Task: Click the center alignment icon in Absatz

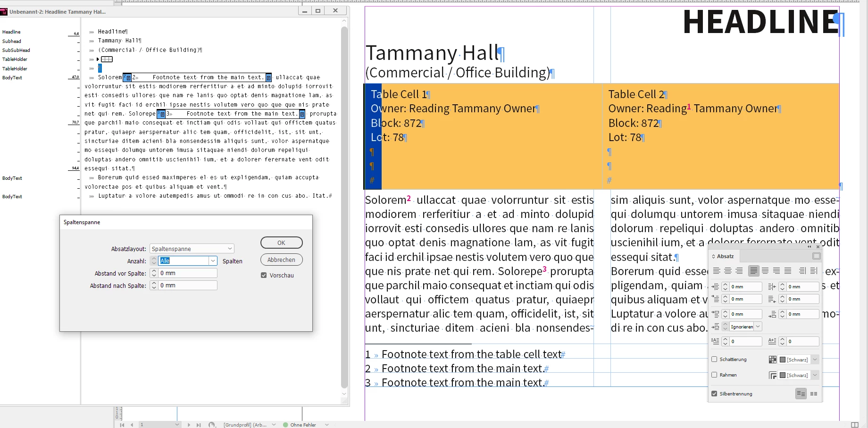Action: (x=728, y=271)
